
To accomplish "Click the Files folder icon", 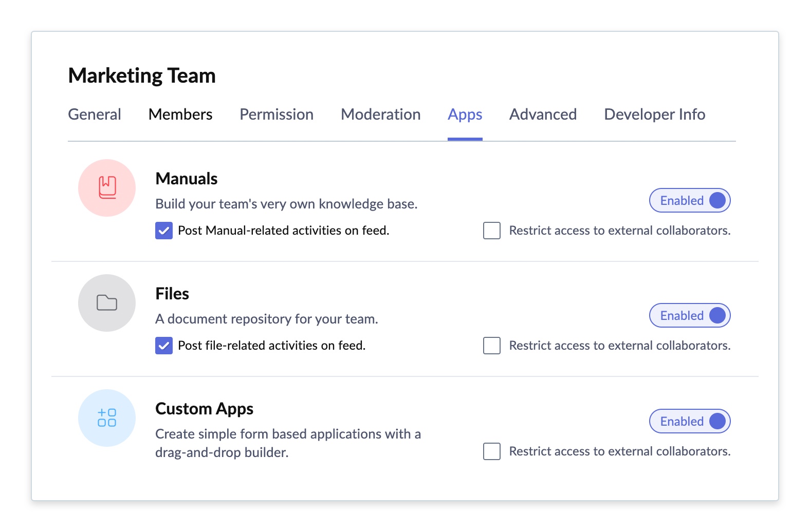I will point(107,303).
